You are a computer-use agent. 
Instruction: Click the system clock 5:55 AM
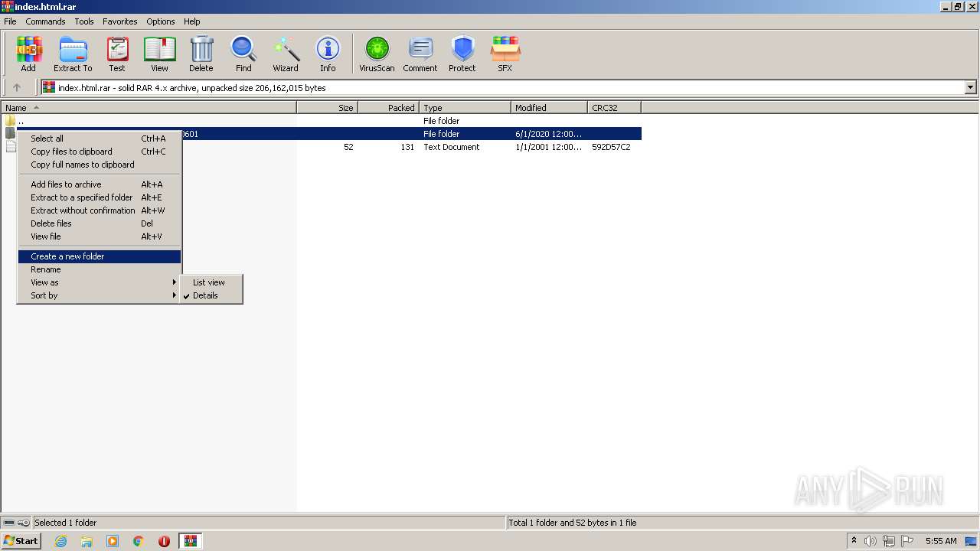click(941, 541)
